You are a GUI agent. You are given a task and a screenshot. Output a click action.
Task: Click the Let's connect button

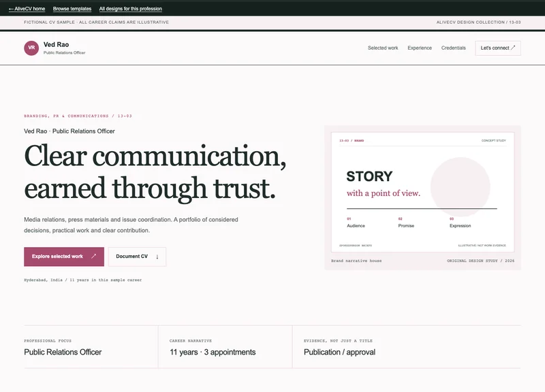click(x=498, y=48)
